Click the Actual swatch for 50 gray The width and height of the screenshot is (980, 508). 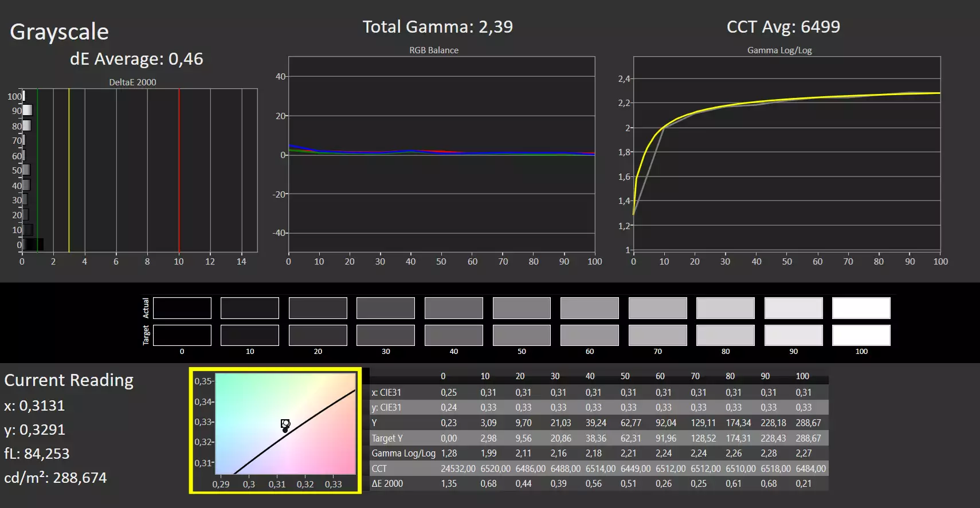[522, 308]
